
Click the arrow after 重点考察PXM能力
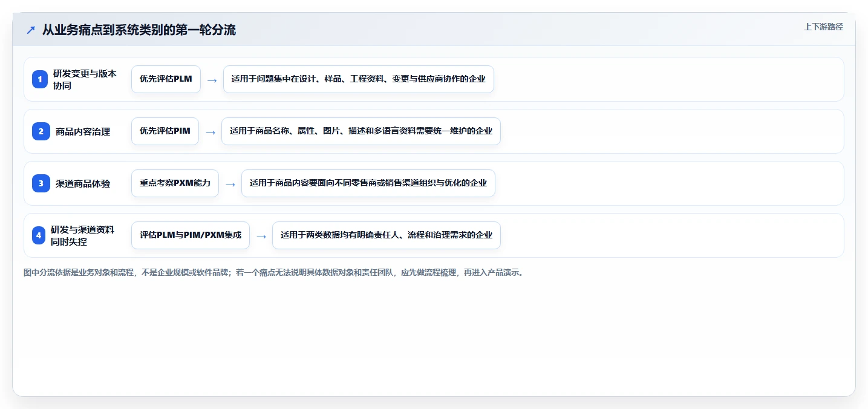tap(230, 184)
